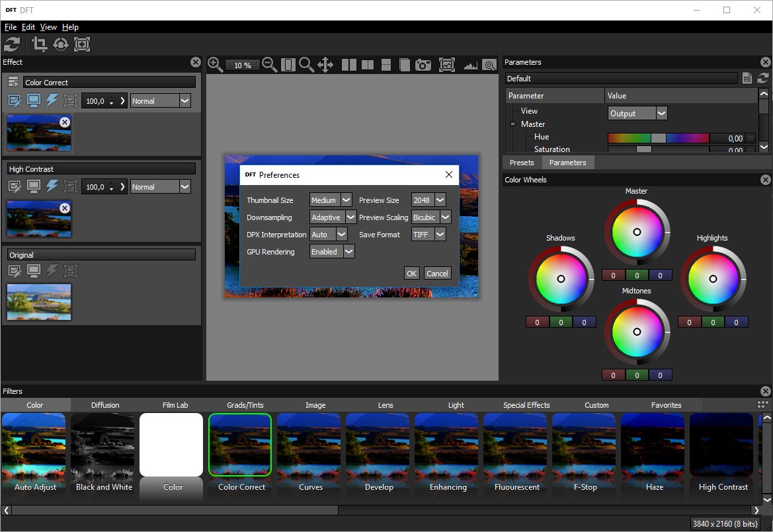Click the Hue color slider bar
Image resolution: width=773 pixels, height=532 pixels.
pos(658,138)
